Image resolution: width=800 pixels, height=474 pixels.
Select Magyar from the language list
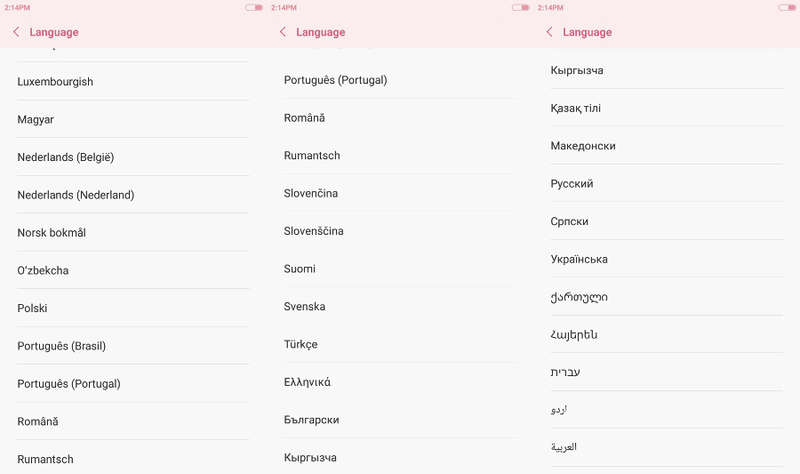click(133, 119)
